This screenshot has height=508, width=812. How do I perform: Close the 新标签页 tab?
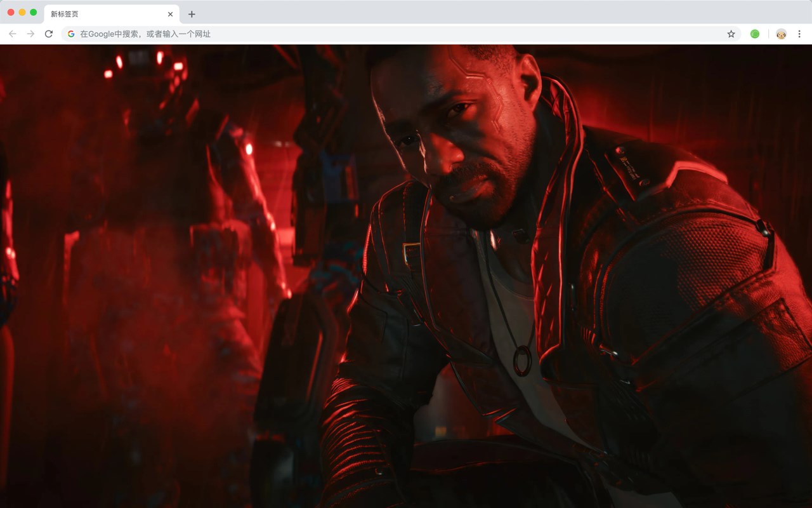(x=170, y=14)
